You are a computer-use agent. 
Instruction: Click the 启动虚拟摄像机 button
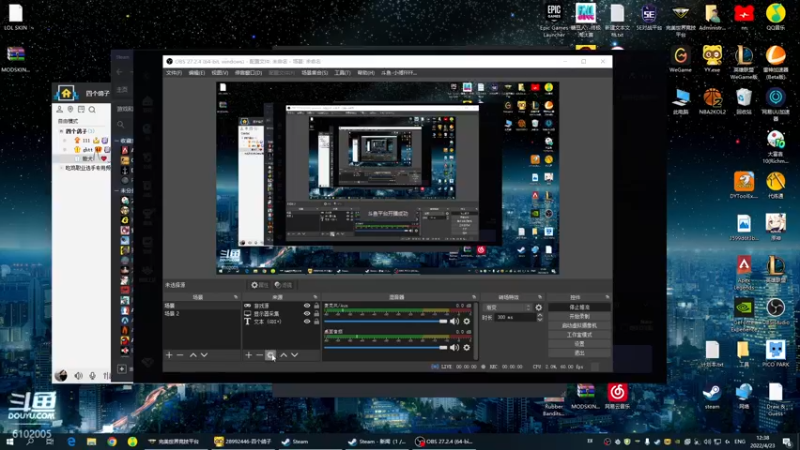pyautogui.click(x=579, y=326)
